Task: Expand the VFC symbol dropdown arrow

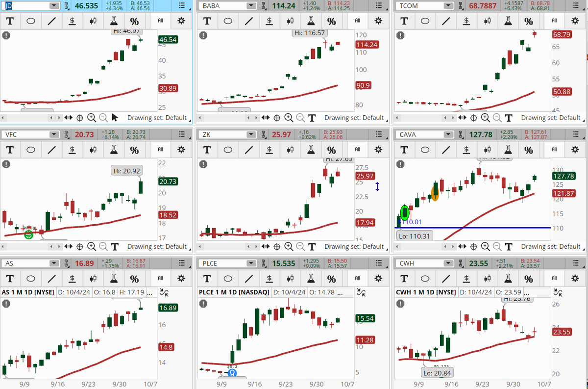Action: (x=54, y=134)
